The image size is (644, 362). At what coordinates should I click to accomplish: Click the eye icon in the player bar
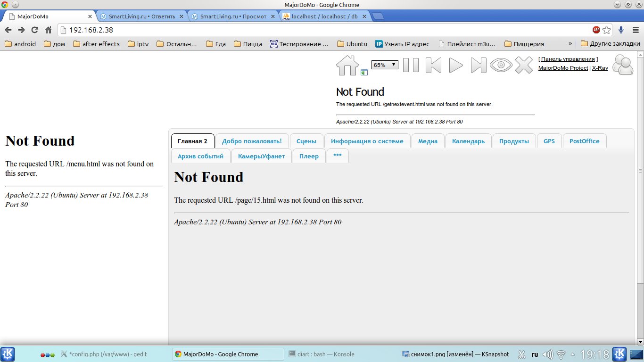click(x=501, y=65)
